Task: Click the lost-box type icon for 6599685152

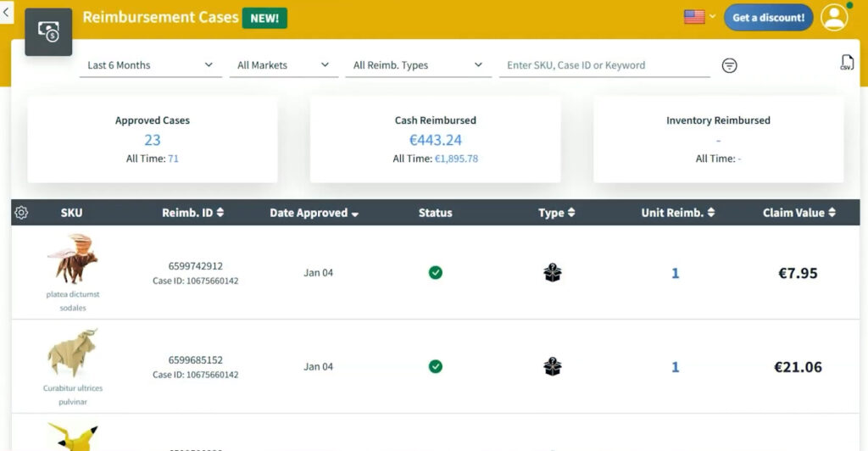Action: pyautogui.click(x=553, y=366)
